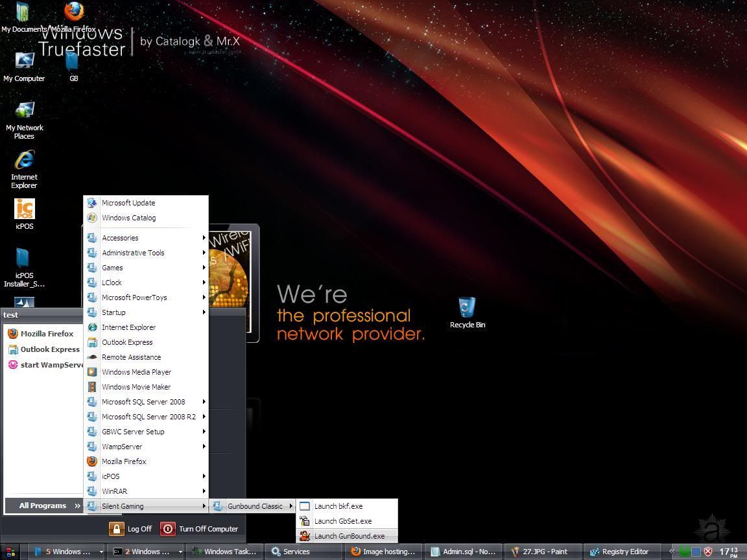Open the icPOS desktop shortcut icon
Image resolution: width=747 pixels, height=560 pixels.
coord(24,210)
